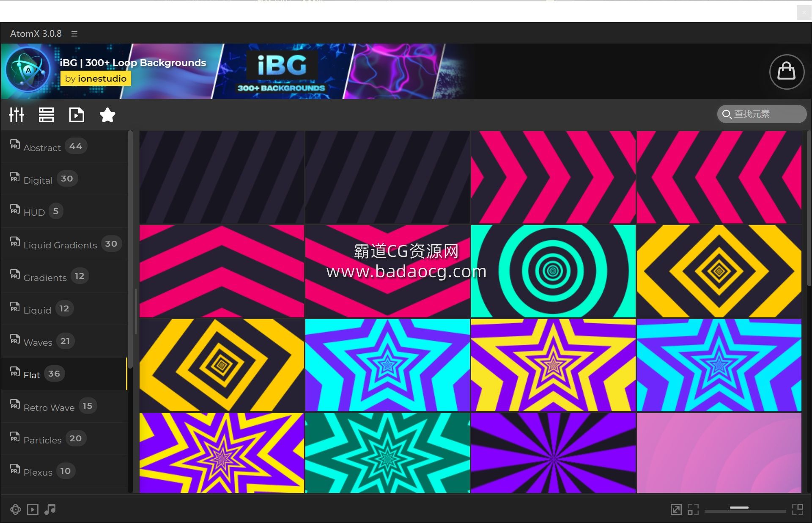This screenshot has width=812, height=523.
Task: Open the Liquid Gradients category
Action: (64, 244)
